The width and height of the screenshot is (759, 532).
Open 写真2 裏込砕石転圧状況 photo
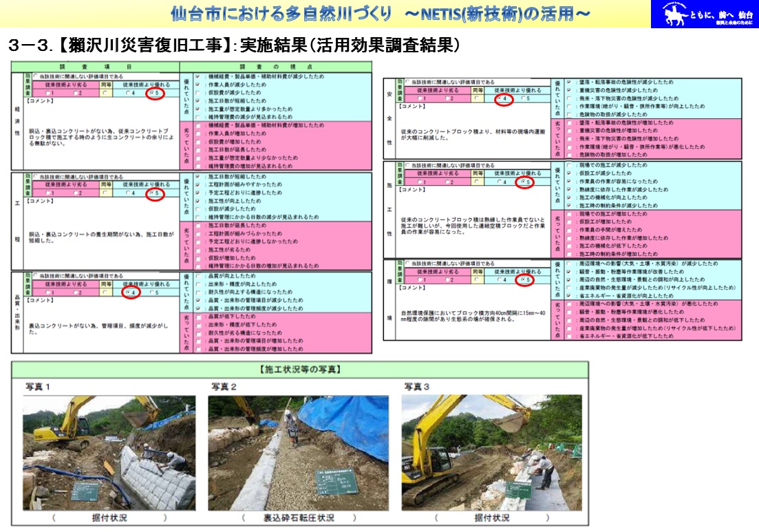(299, 451)
